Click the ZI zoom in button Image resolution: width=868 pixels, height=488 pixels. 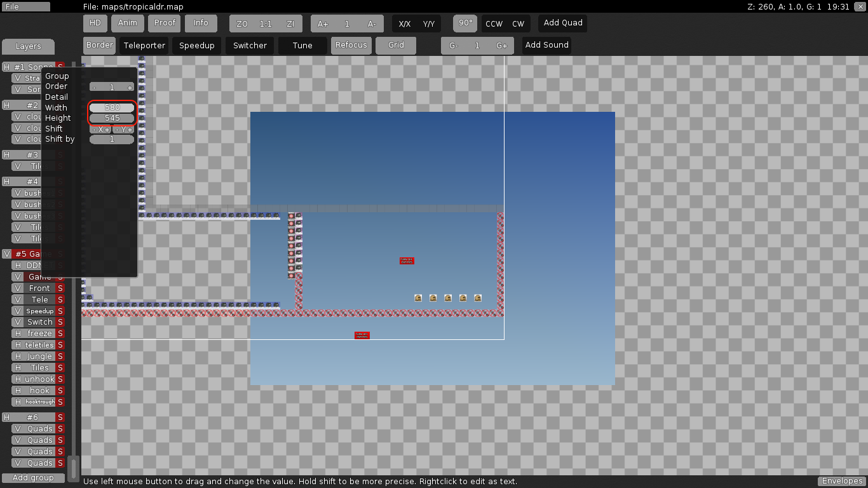[x=290, y=24]
